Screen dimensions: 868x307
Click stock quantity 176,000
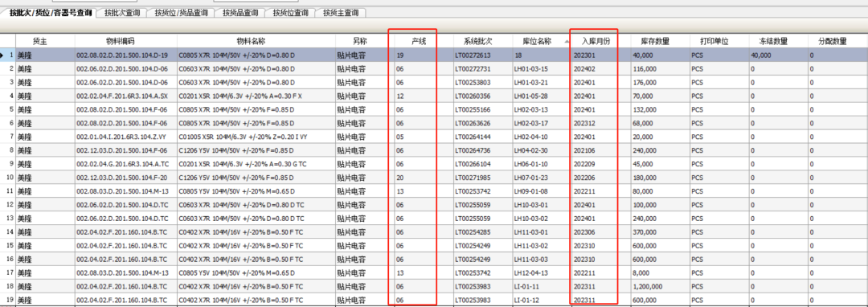coord(645,83)
